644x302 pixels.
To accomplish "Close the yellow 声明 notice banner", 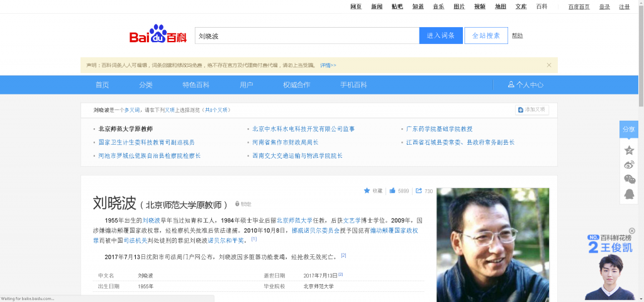I will 548,65.
